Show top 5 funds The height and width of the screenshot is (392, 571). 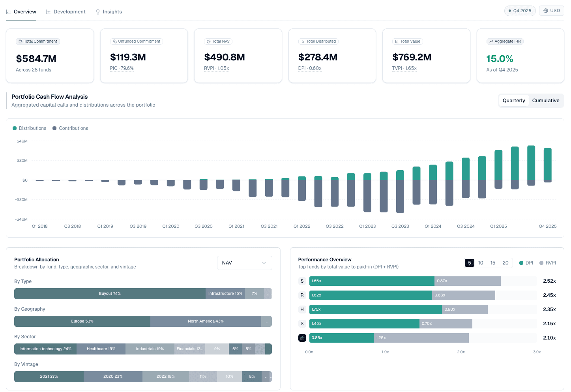click(470, 263)
